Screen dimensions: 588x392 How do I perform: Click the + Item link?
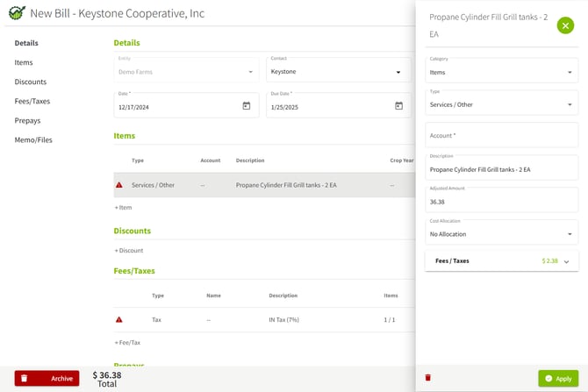pos(123,208)
